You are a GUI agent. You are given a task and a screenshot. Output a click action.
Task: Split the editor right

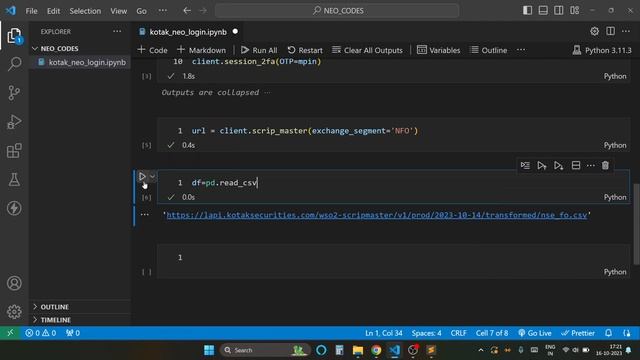pos(610,31)
